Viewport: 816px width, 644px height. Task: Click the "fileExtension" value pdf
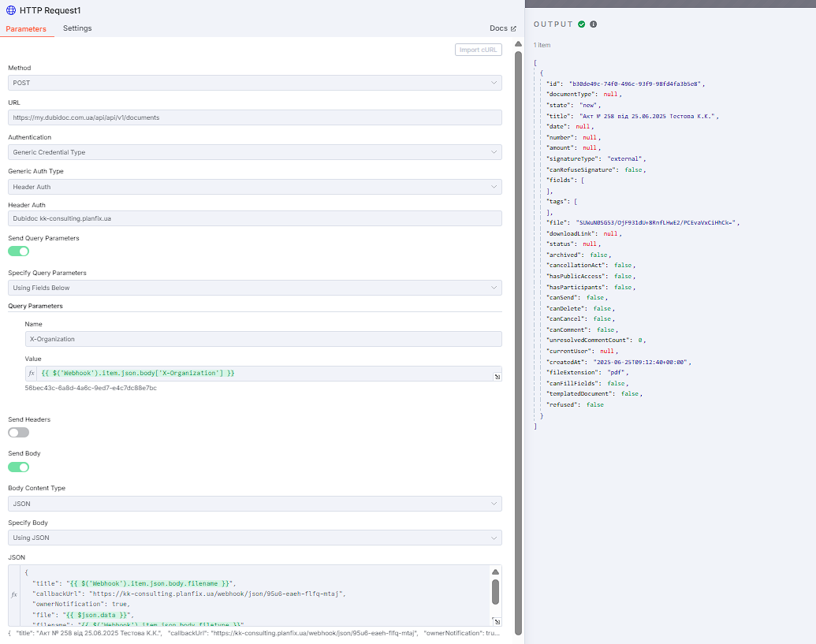click(617, 373)
